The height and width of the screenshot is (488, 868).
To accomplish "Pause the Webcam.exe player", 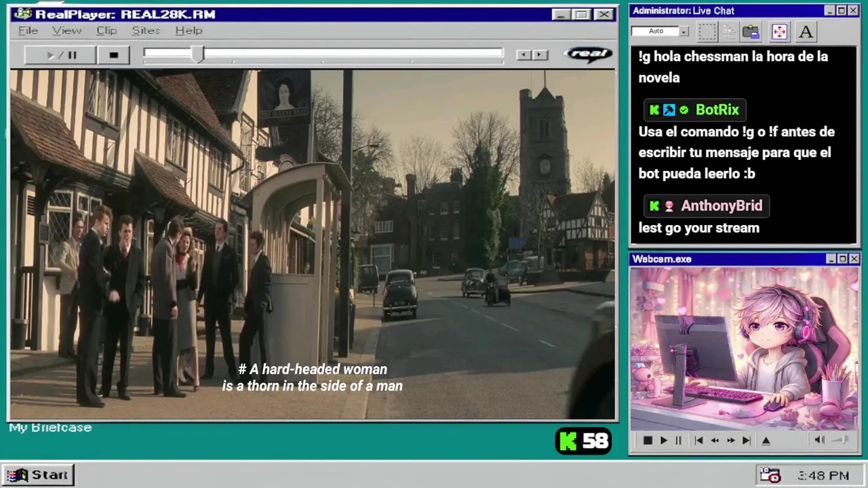I will coord(678,441).
